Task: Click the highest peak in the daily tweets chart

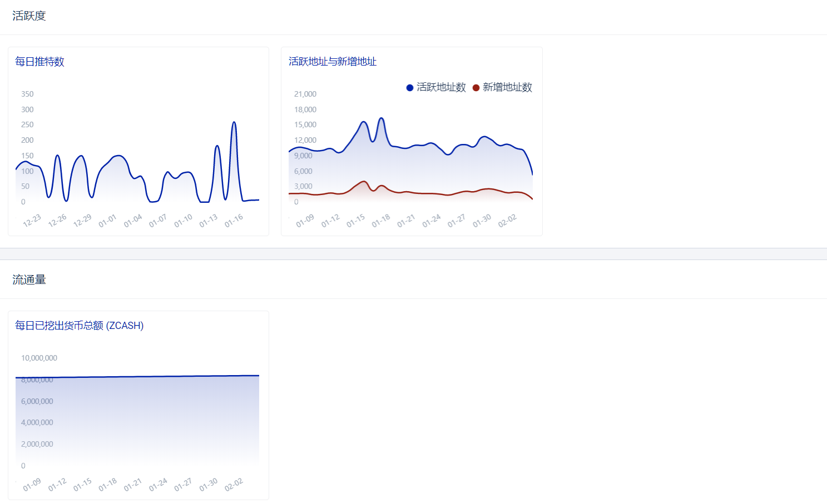Action: 234,122
